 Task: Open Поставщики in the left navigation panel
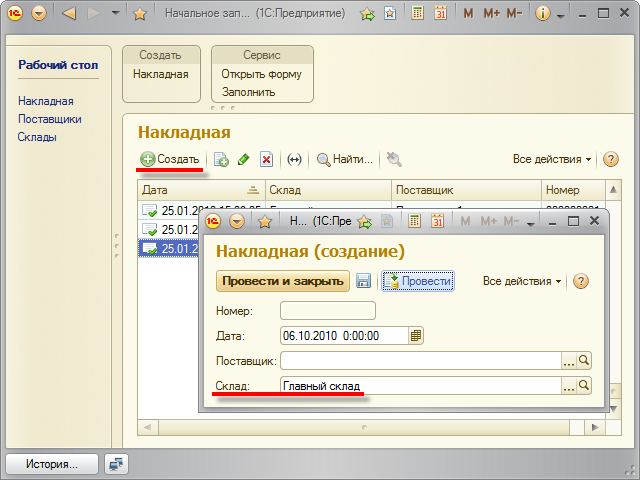pos(50,119)
